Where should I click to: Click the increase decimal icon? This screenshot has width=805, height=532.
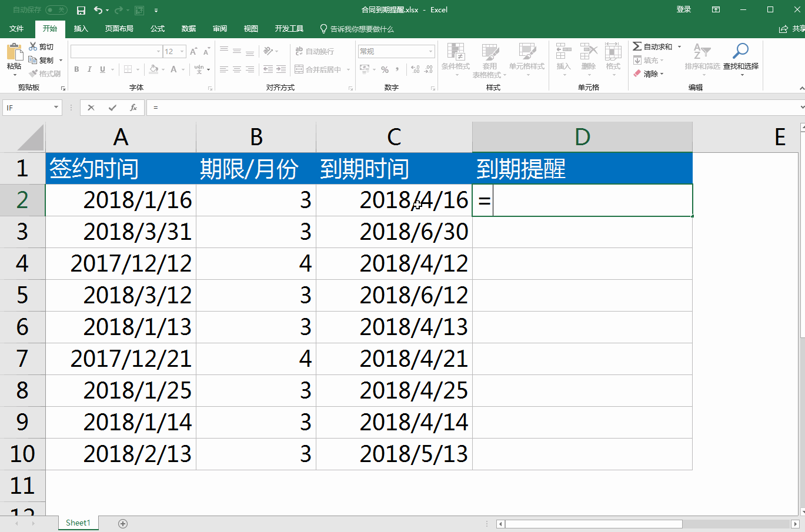click(416, 69)
